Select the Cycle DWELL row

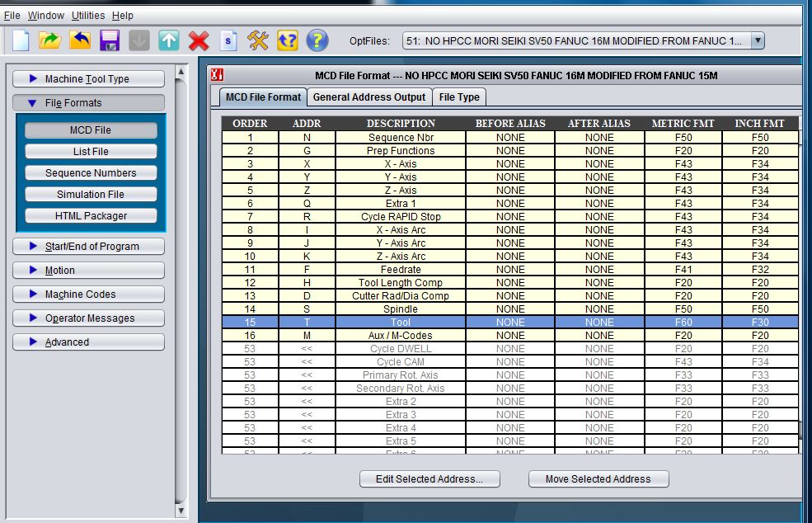coord(510,348)
